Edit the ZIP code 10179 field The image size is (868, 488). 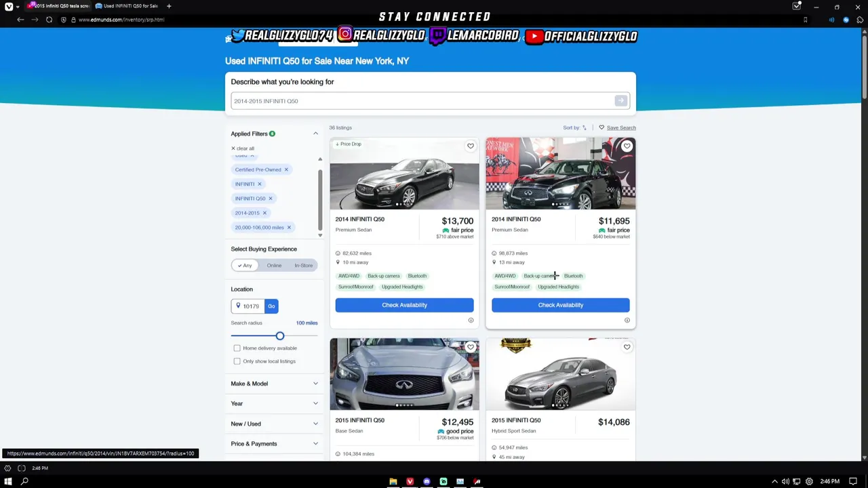point(252,306)
